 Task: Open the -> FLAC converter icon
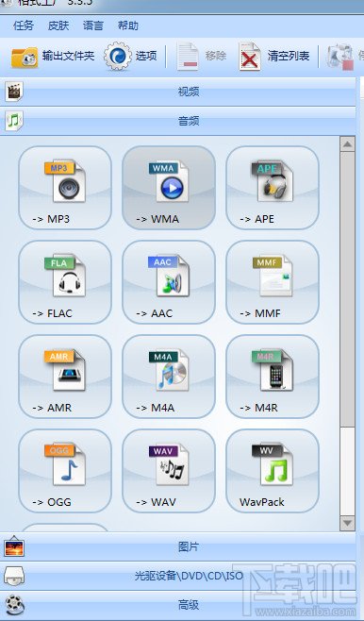coord(65,282)
